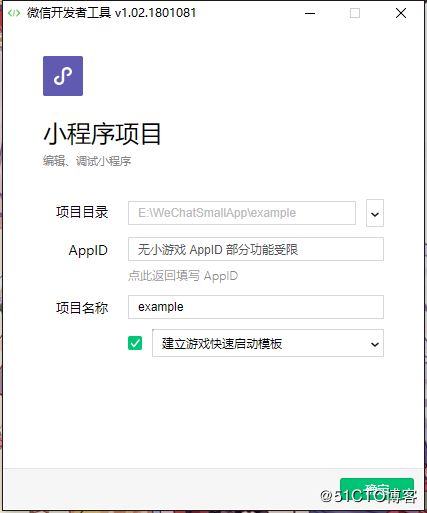Screen dimensions: 427x513
Task: Close the WeChat DevTools window
Action: point(401,13)
